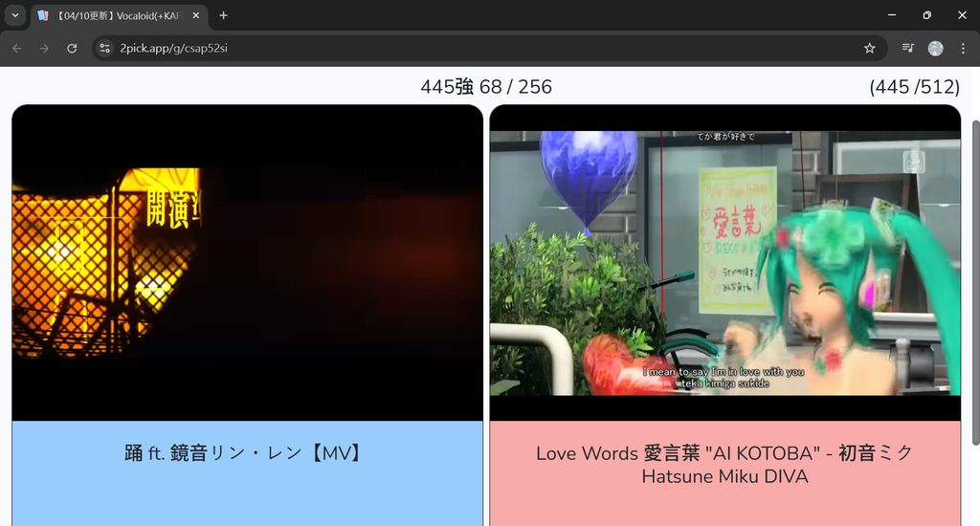Open media control icon in toolbar
The height and width of the screenshot is (526, 980).
click(907, 48)
